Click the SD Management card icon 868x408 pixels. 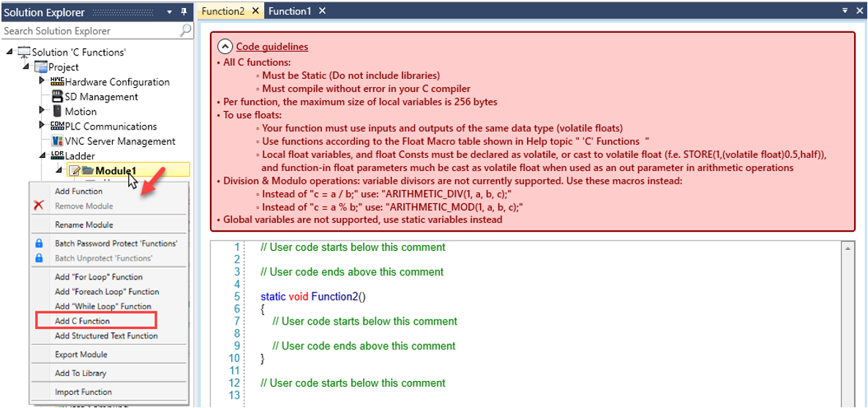coord(57,97)
